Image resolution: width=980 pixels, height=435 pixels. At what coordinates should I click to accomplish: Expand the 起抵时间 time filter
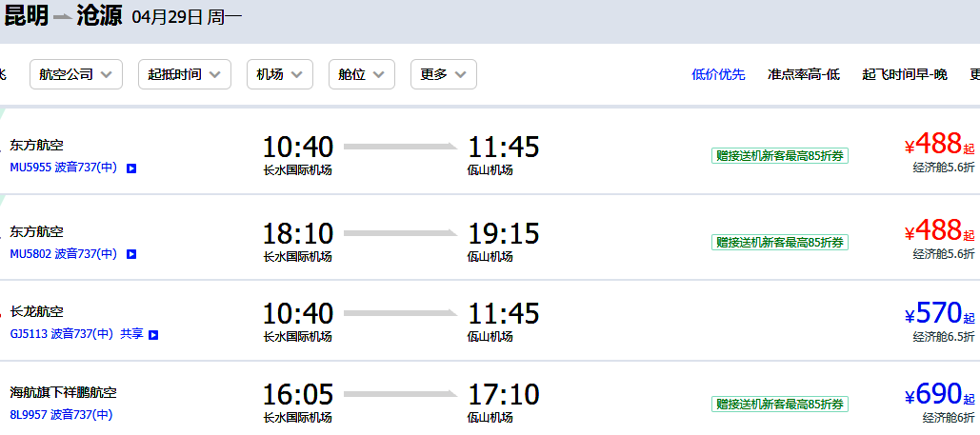point(185,74)
